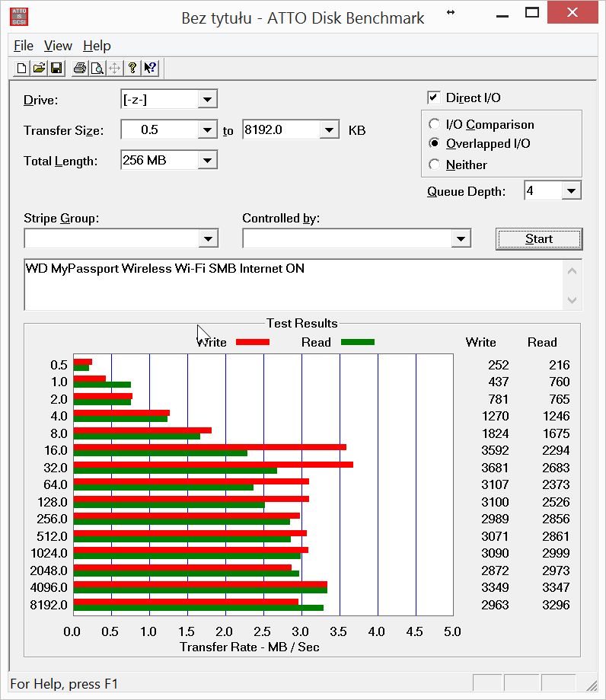Viewport: 606px width, 700px height.
Task: Open the Help menu
Action: tap(97, 46)
